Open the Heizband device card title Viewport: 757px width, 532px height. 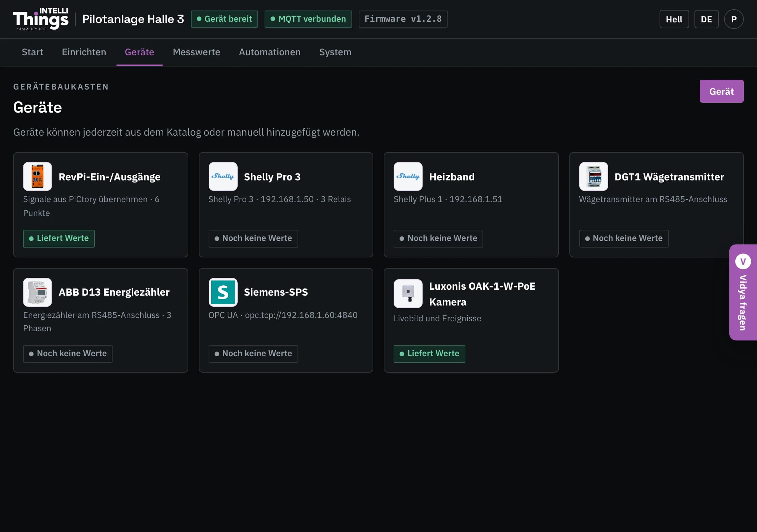[452, 177]
